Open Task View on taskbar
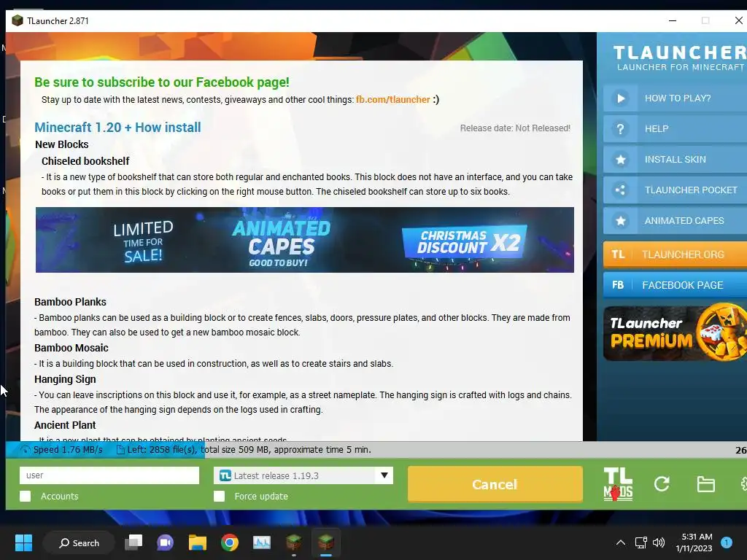 click(133, 542)
